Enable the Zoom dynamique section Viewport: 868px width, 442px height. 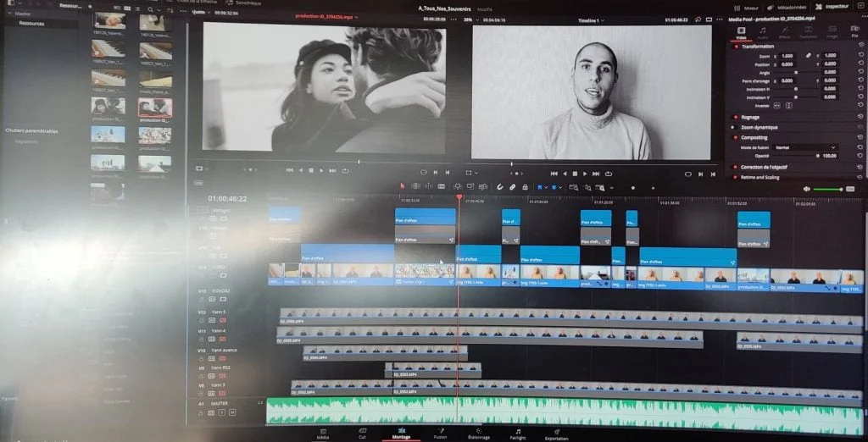pos(733,127)
